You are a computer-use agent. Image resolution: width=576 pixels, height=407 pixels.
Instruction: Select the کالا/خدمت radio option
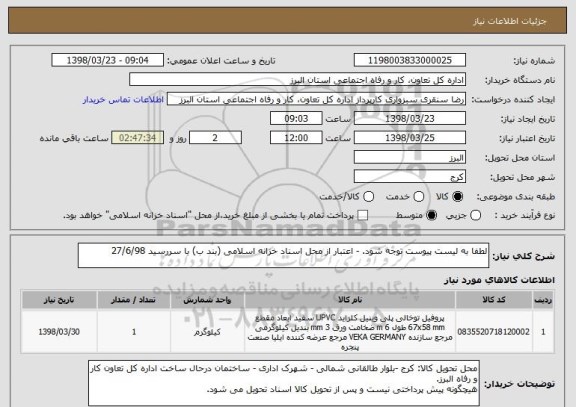(x=368, y=197)
